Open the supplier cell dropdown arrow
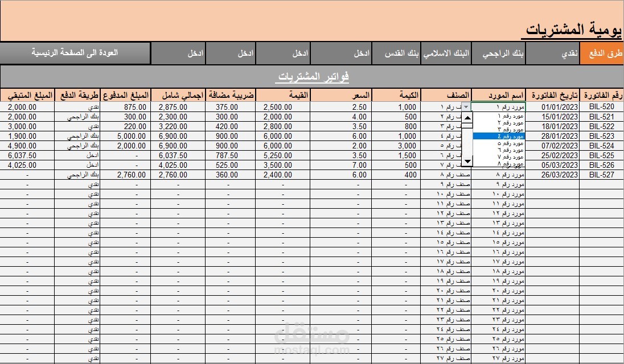624x364 pixels. click(x=466, y=107)
